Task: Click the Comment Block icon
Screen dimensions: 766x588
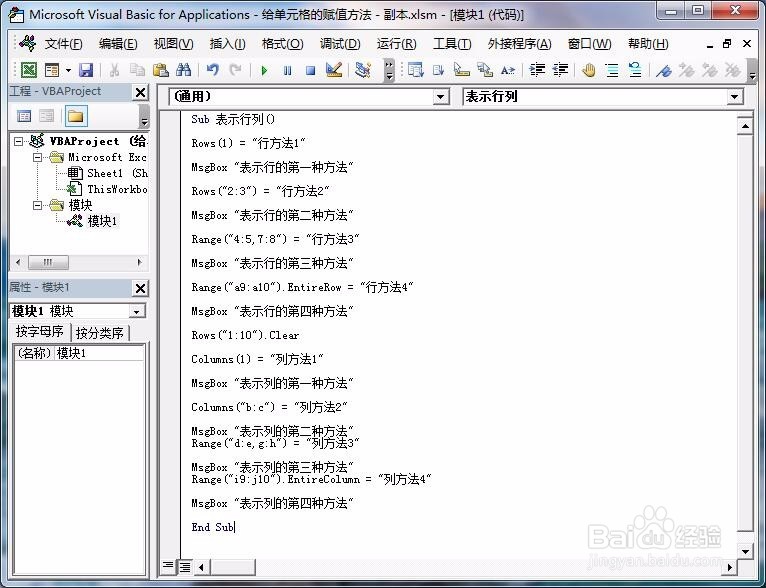Action: pyautogui.click(x=612, y=70)
